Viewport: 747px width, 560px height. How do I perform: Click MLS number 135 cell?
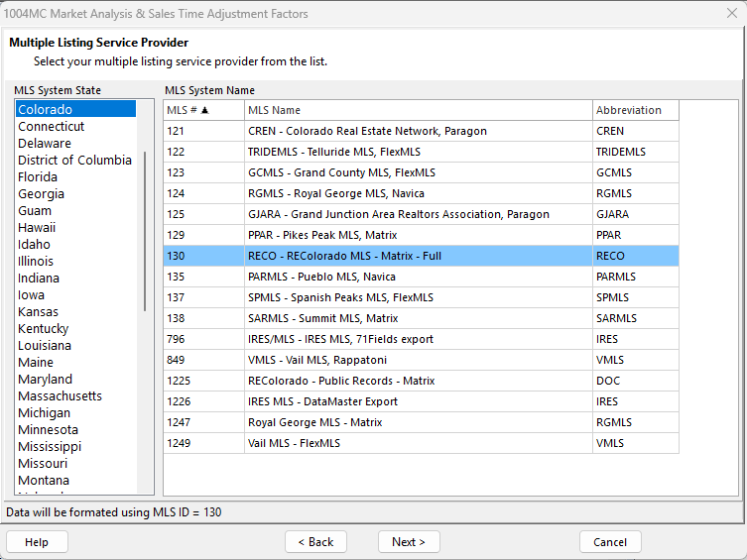(203, 277)
